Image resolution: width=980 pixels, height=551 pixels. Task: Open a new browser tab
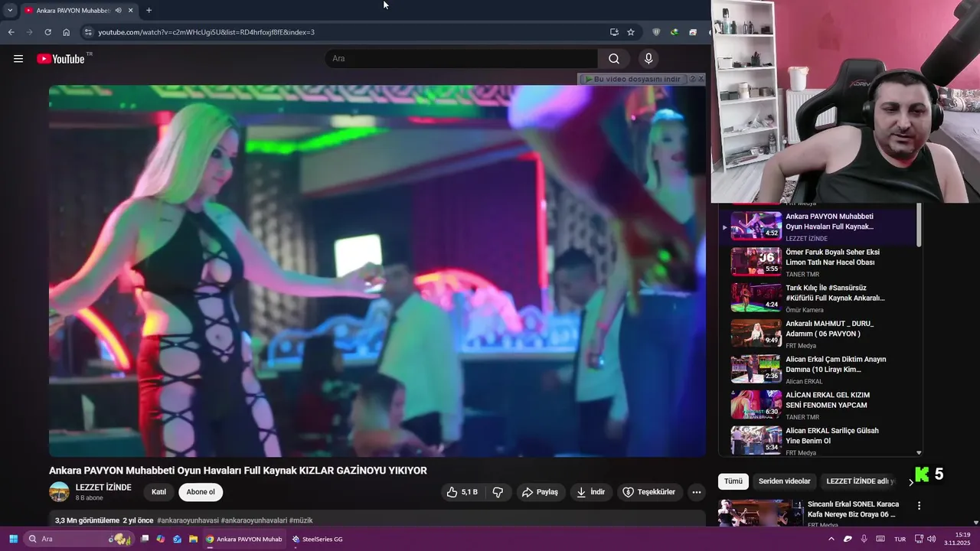(x=149, y=11)
